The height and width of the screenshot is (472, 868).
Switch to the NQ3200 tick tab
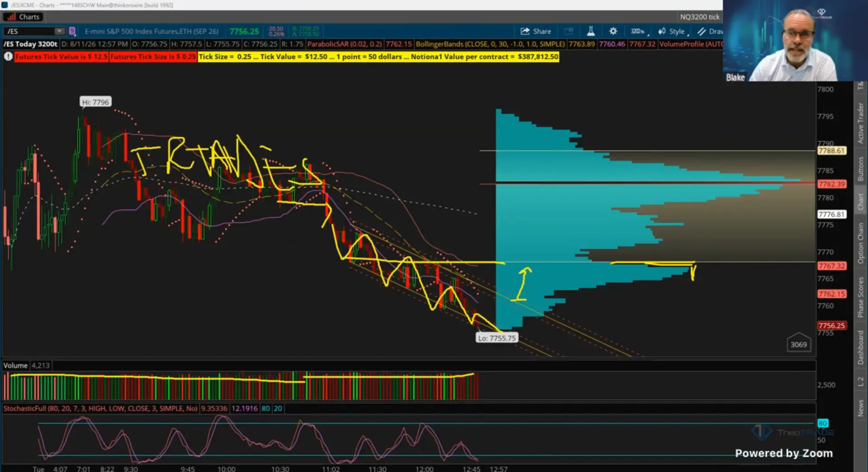(700, 17)
